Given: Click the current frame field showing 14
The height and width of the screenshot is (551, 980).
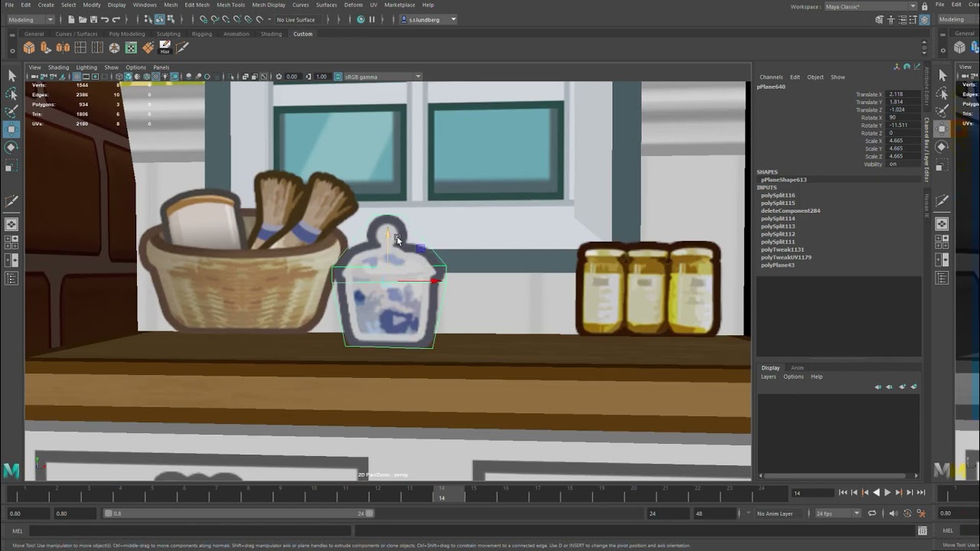Looking at the screenshot, I should (x=812, y=493).
